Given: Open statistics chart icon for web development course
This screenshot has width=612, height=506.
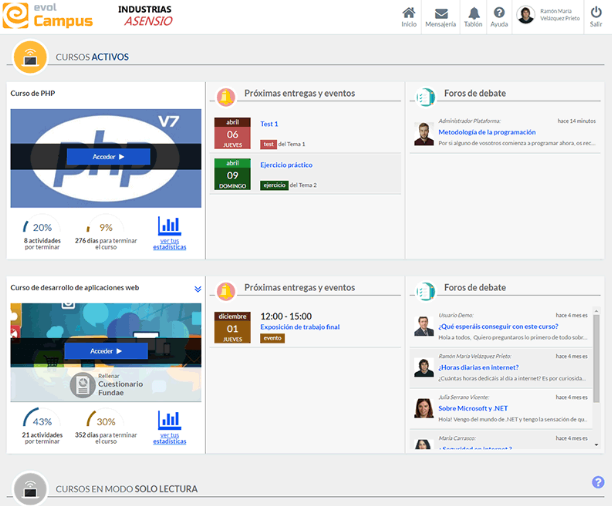Looking at the screenshot, I should 170,421.
